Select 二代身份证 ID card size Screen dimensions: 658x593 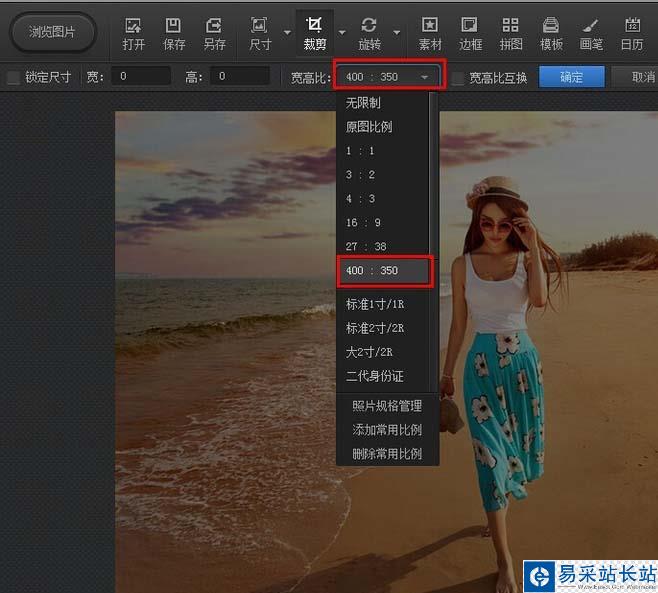[x=383, y=376]
